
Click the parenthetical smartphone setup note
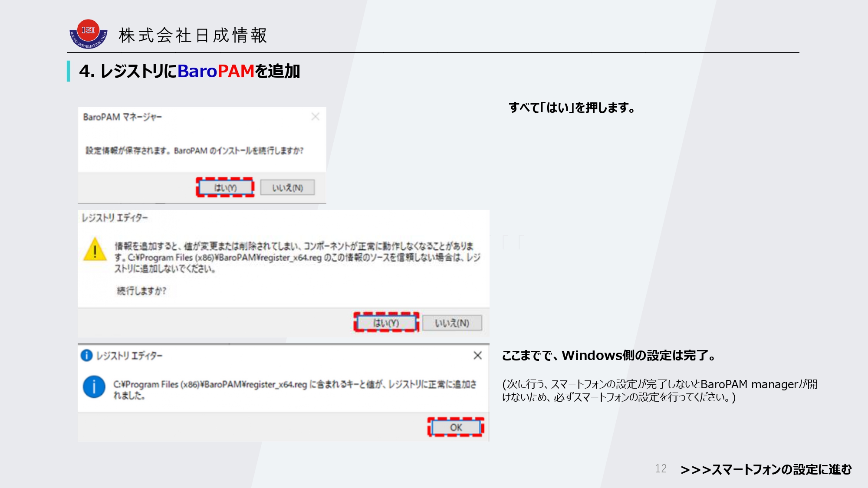click(x=660, y=390)
